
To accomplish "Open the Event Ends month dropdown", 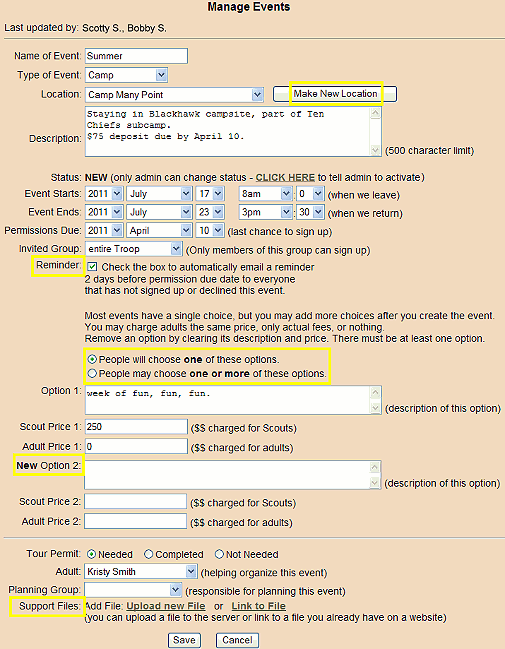I will point(159,212).
